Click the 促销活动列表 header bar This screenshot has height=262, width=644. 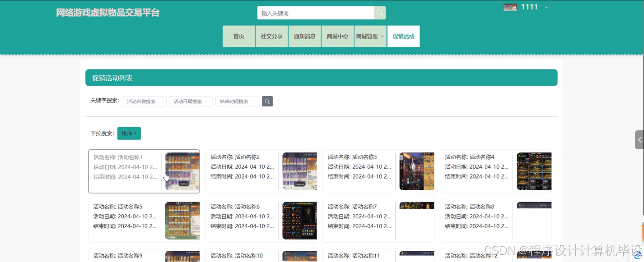[321, 78]
